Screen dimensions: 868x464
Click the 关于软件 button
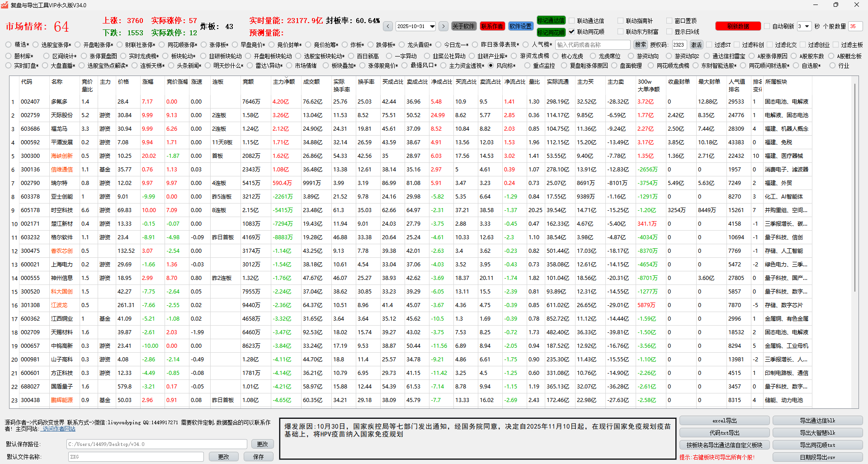463,26
